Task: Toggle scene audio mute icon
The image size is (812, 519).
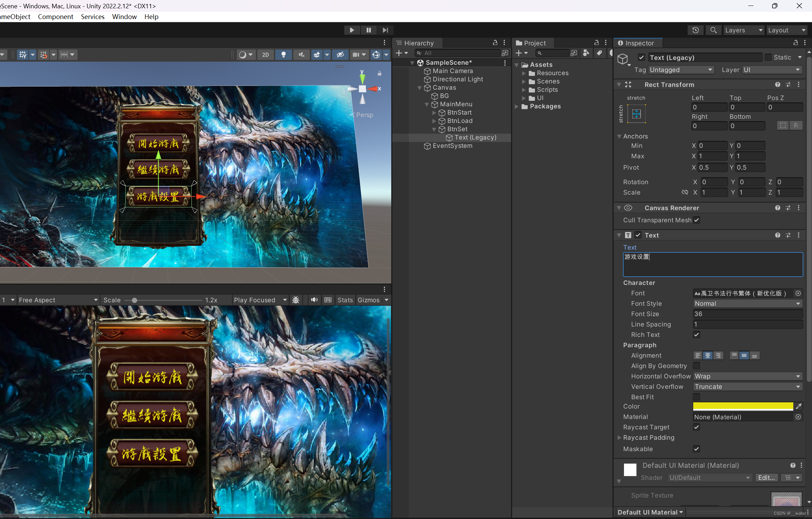Action: coord(302,55)
